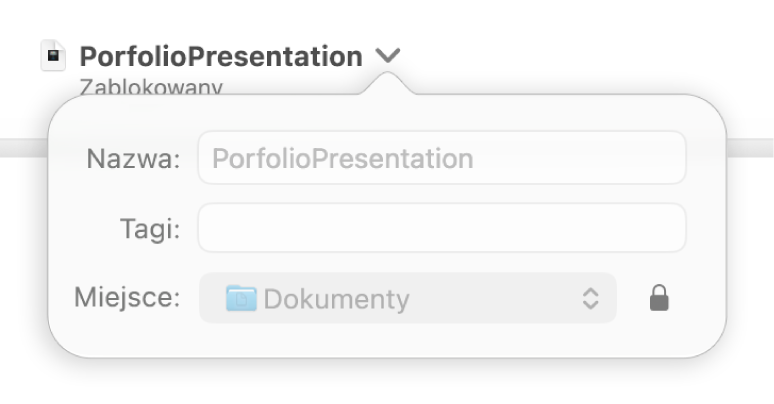
Task: Select the Dokumenty entry text in Miejsce
Action: click(x=337, y=299)
